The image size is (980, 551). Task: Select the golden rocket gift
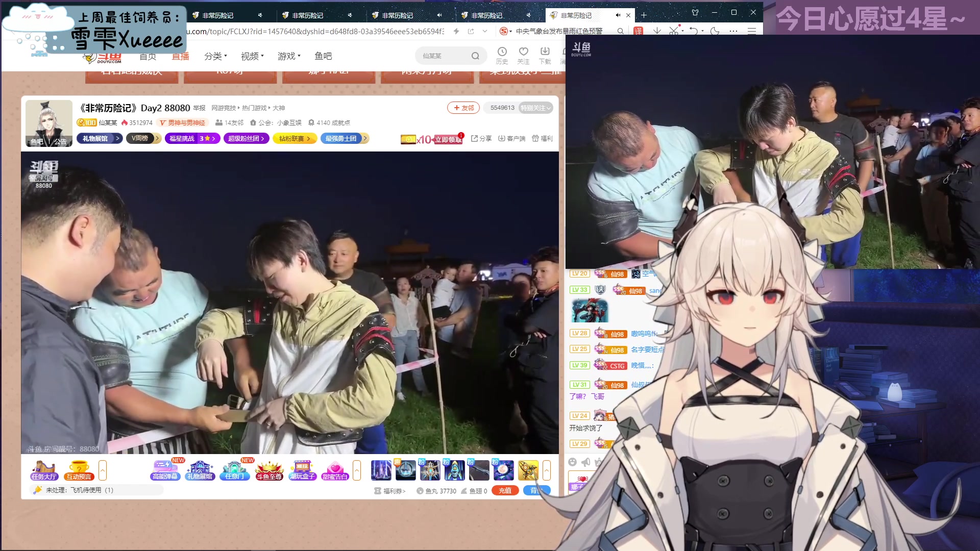click(528, 470)
